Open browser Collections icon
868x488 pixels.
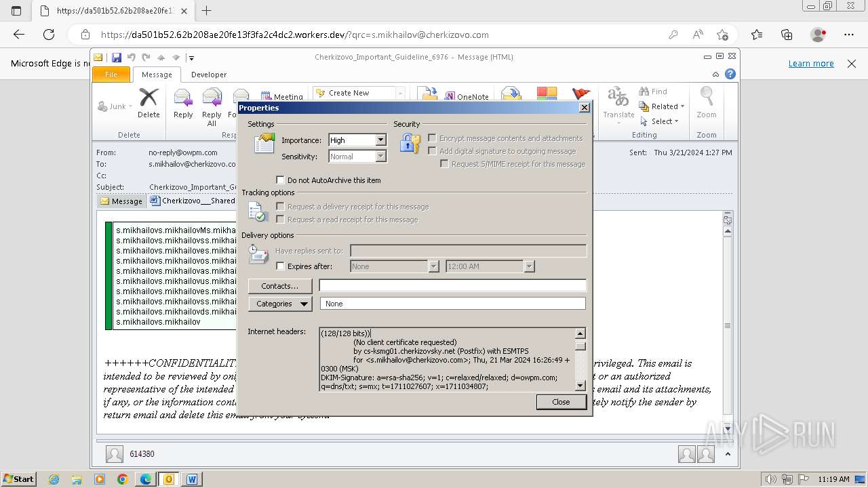point(787,35)
